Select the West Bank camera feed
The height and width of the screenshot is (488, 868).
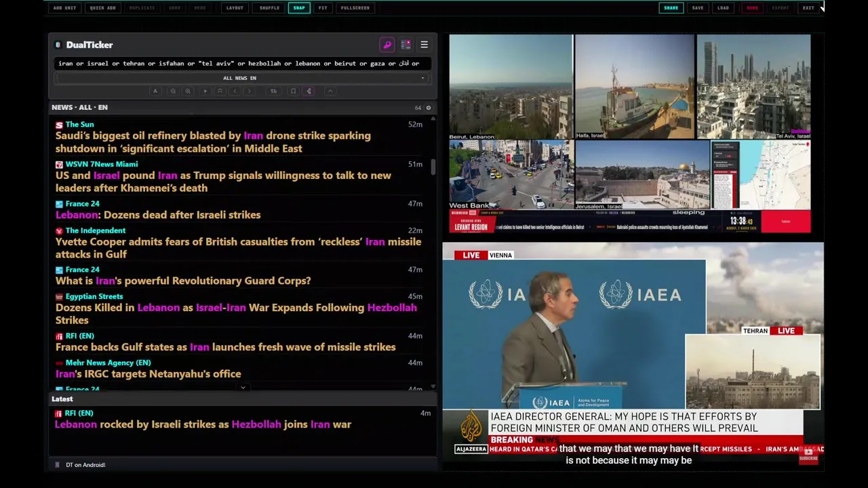pyautogui.click(x=511, y=175)
